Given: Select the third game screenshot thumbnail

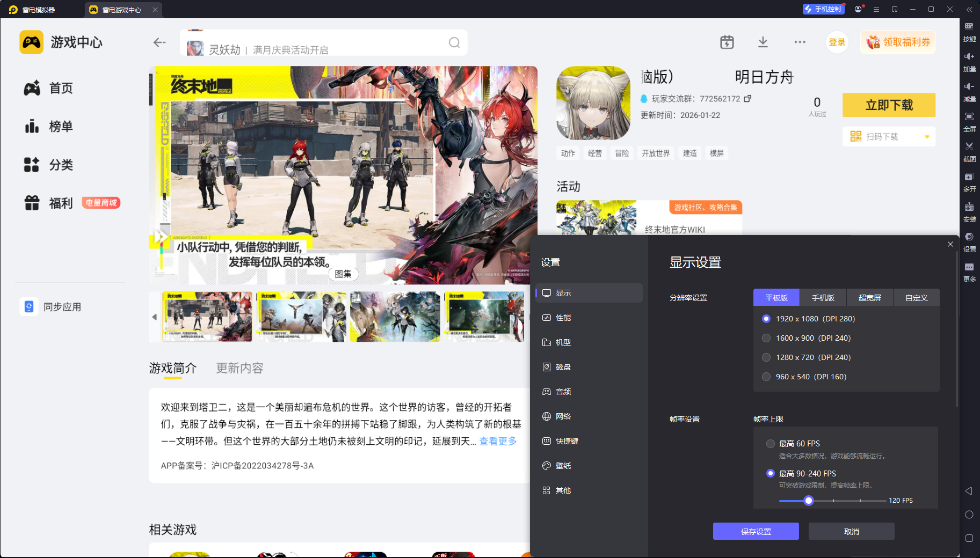Looking at the screenshot, I should [x=395, y=317].
